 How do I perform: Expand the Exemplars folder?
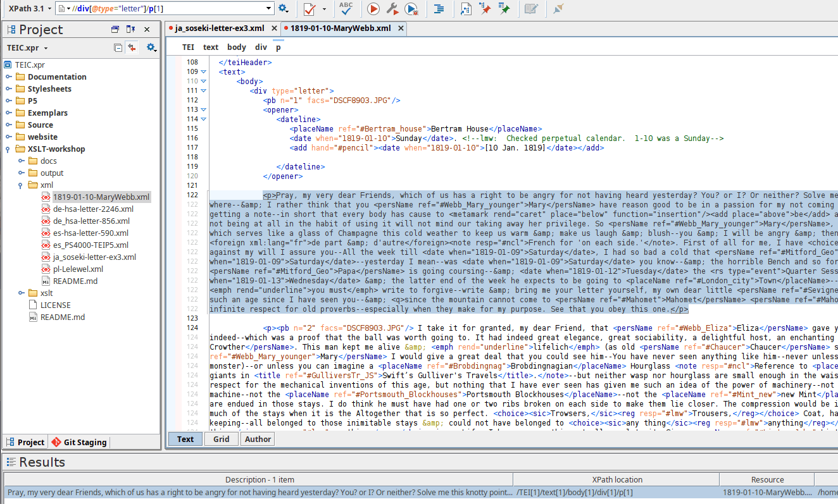point(9,113)
